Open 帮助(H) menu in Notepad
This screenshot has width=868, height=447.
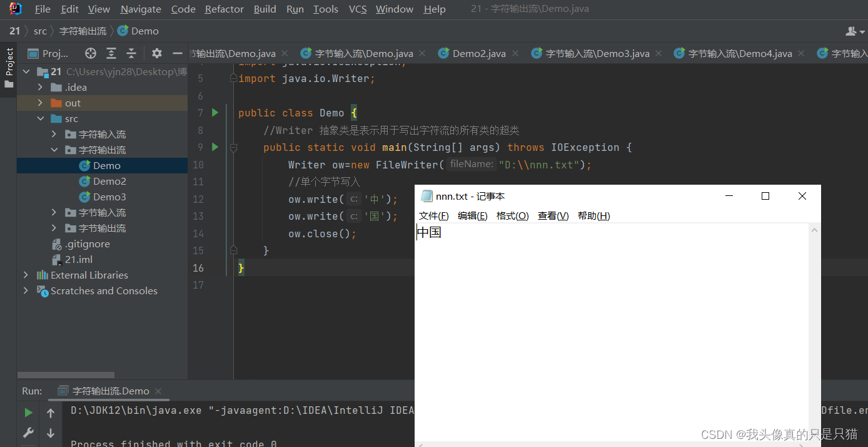(594, 215)
